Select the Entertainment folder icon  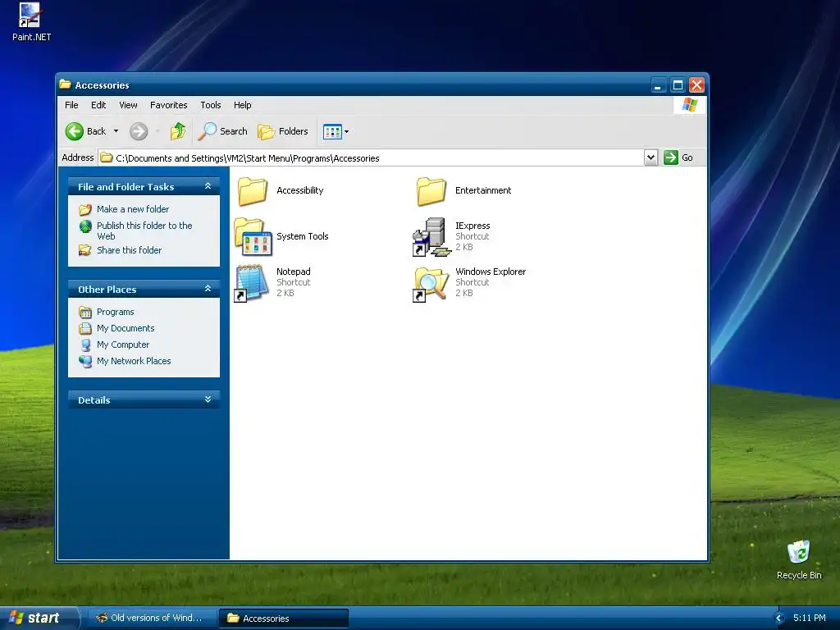pyautogui.click(x=431, y=190)
